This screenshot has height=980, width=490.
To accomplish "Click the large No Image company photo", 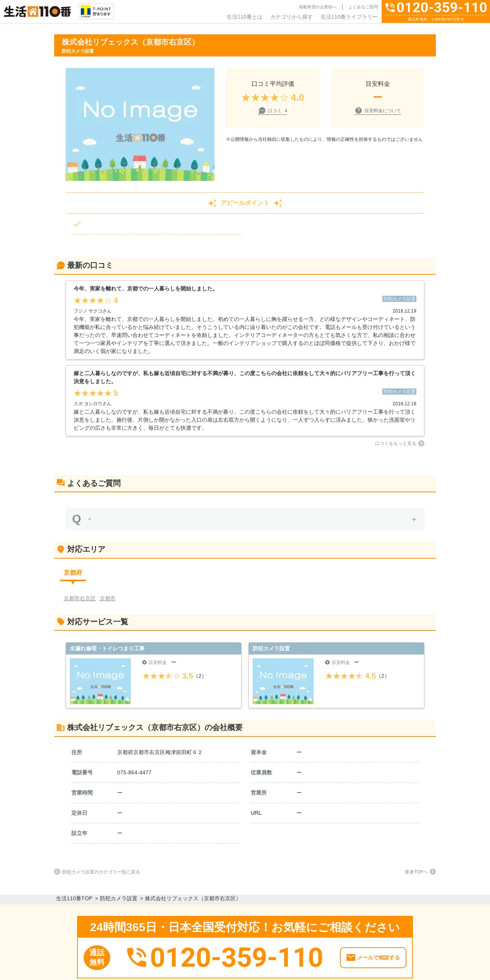I will tap(140, 124).
